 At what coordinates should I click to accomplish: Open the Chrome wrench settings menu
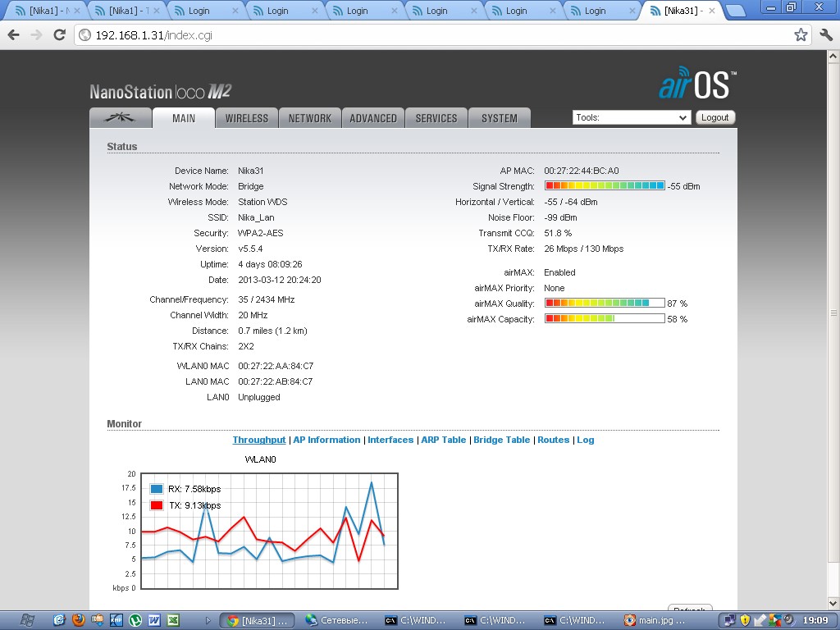tap(825, 35)
